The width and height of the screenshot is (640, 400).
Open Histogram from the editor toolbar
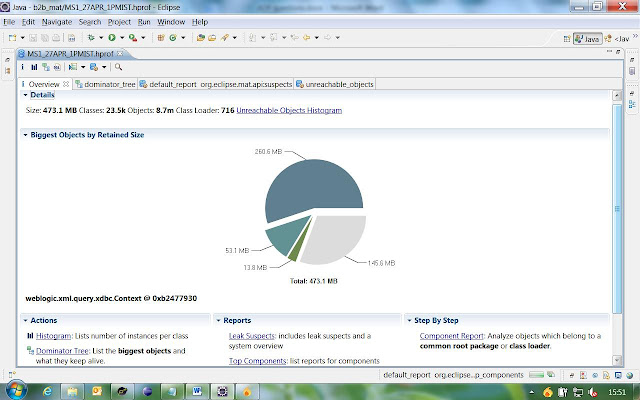(x=34, y=67)
